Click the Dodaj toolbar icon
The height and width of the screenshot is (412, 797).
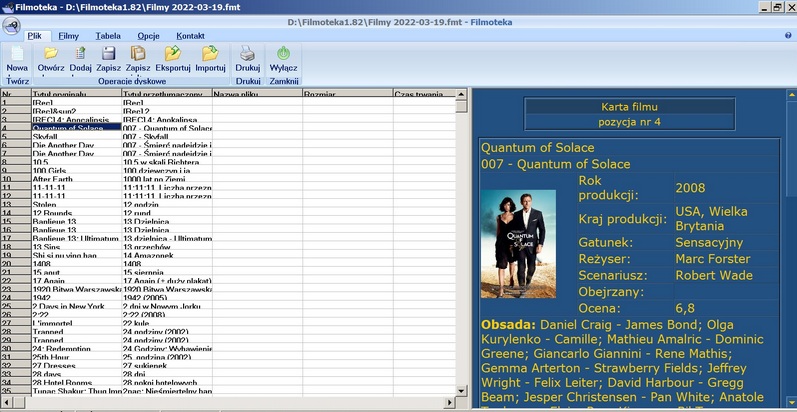80,55
